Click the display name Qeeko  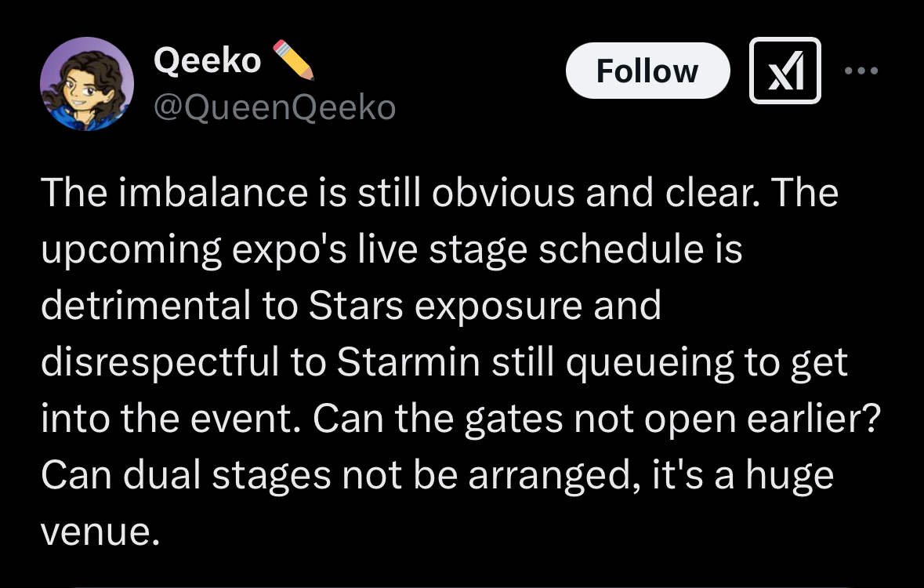[x=208, y=60]
